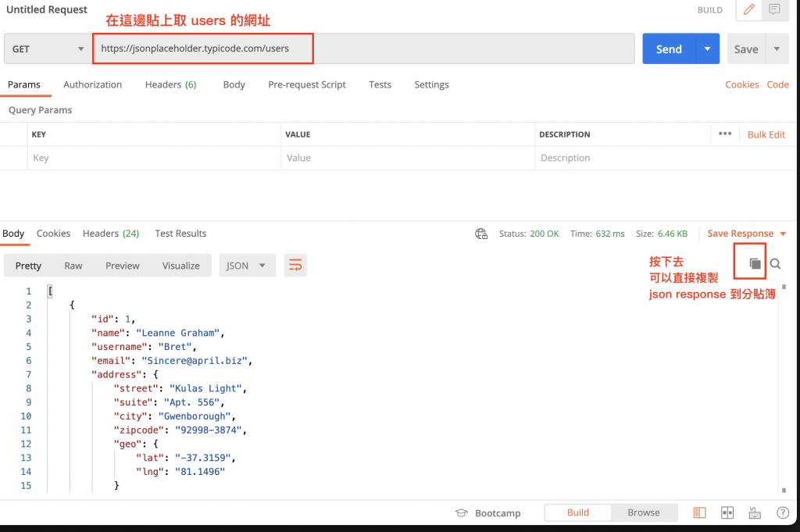Click the "92998-3874" zipcode value
This screenshot has width=800, height=532.
[208, 430]
